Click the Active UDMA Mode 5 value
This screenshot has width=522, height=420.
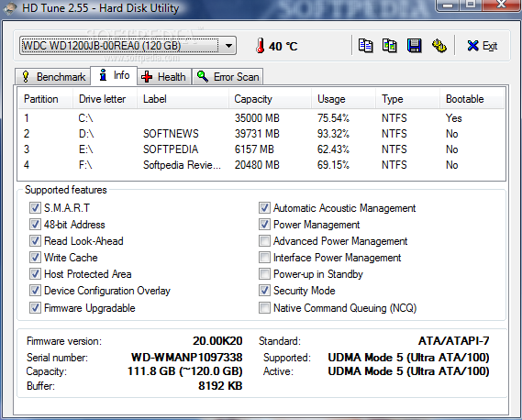coord(408,371)
